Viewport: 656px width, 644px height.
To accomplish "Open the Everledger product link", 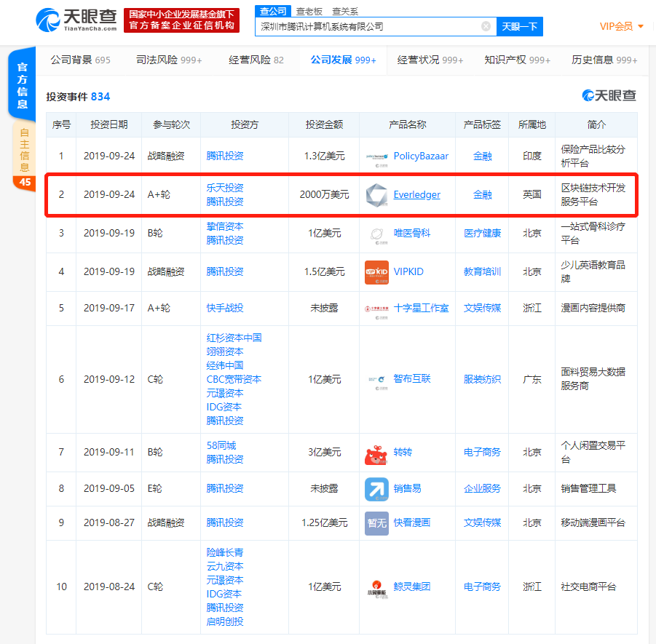I will [x=416, y=195].
